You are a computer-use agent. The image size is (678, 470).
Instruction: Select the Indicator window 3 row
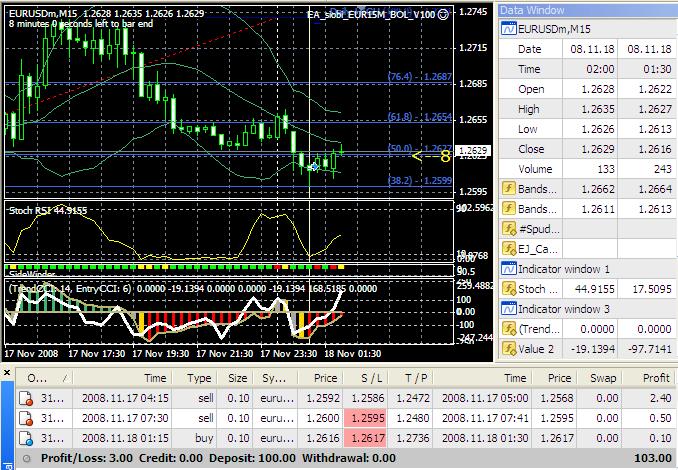tap(587, 309)
